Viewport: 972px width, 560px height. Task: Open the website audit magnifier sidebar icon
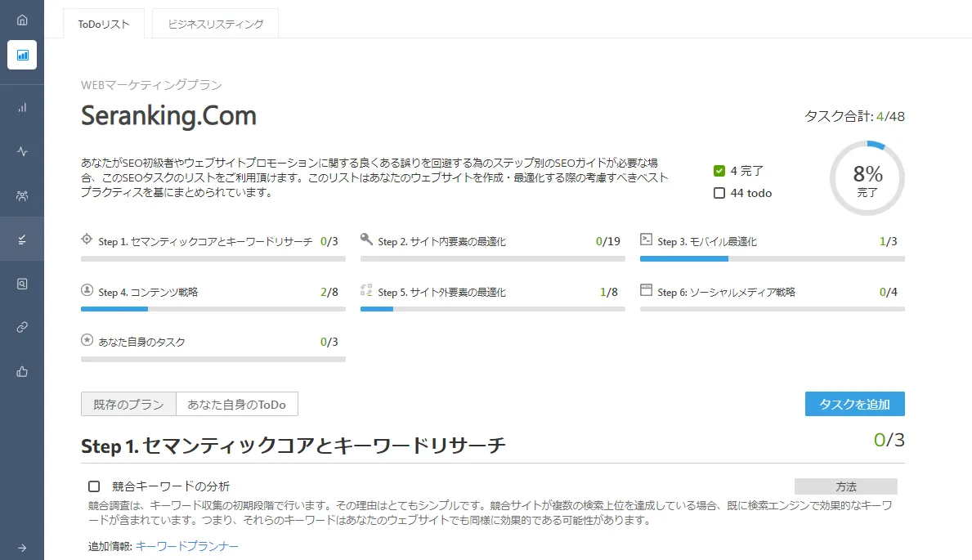(22, 284)
